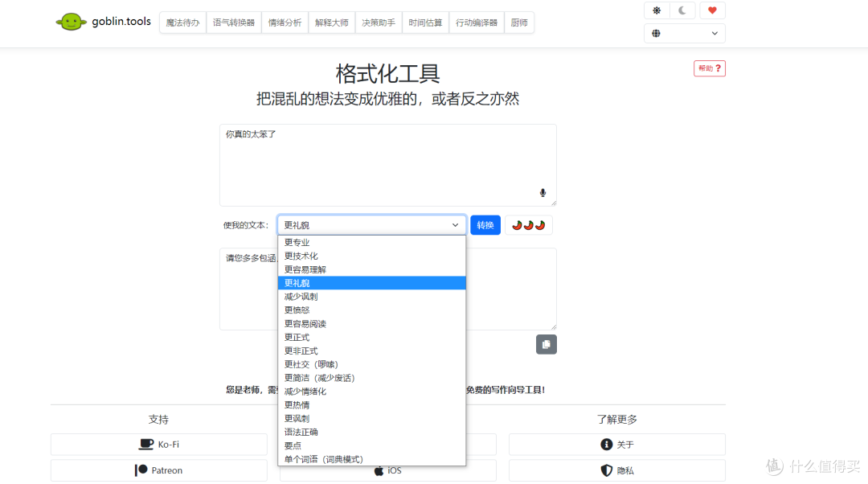Open the 关于 about link
Screen dimensions: 868x484
pyautogui.click(x=617, y=445)
